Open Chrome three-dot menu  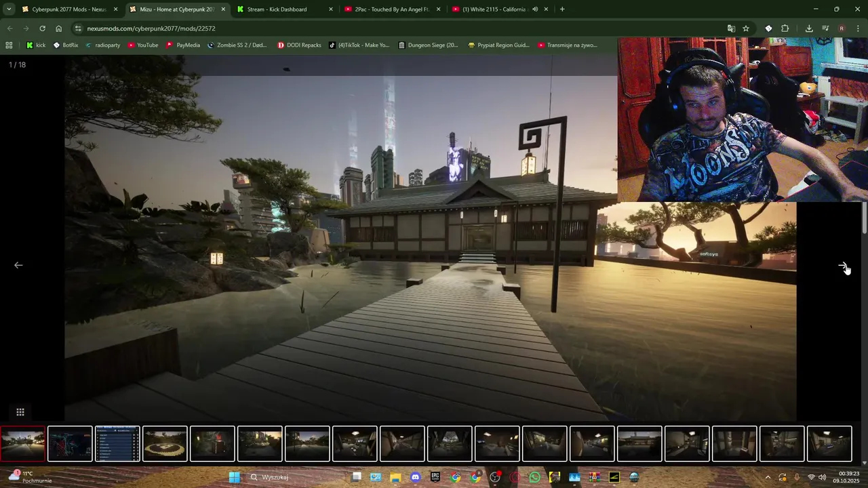click(x=858, y=28)
